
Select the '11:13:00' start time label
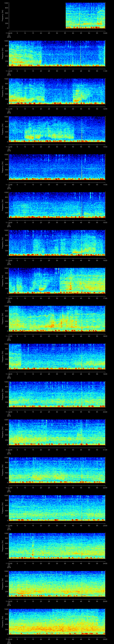click(x=9, y=184)
